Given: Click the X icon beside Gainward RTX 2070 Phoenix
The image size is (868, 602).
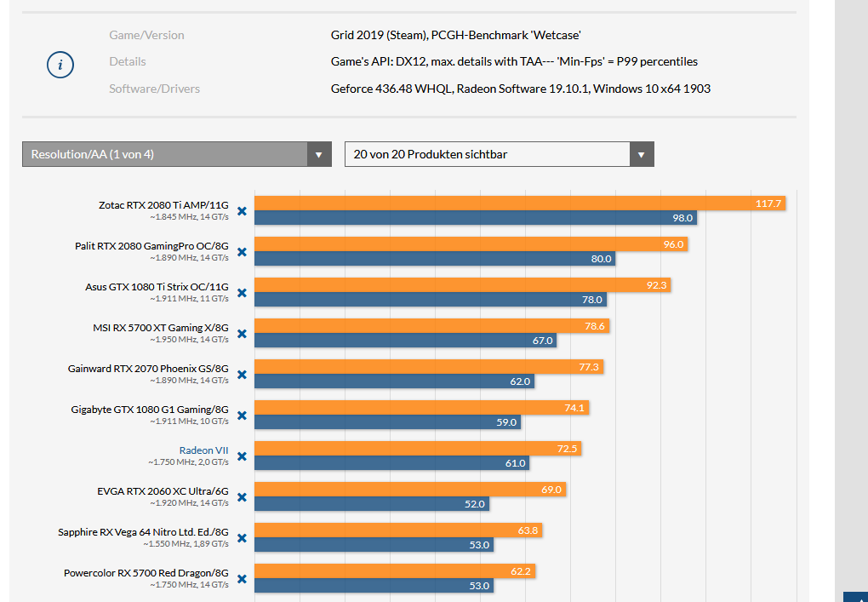Looking at the screenshot, I should [242, 375].
